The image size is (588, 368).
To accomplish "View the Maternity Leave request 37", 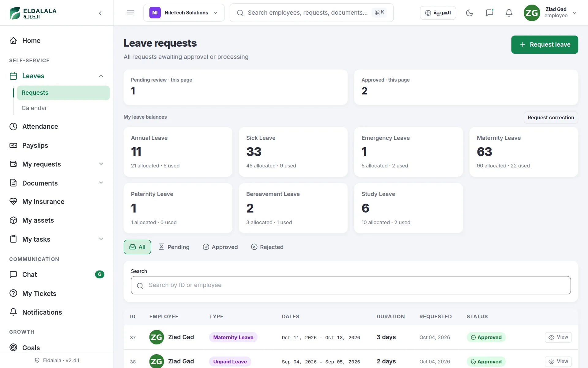I will click(558, 337).
